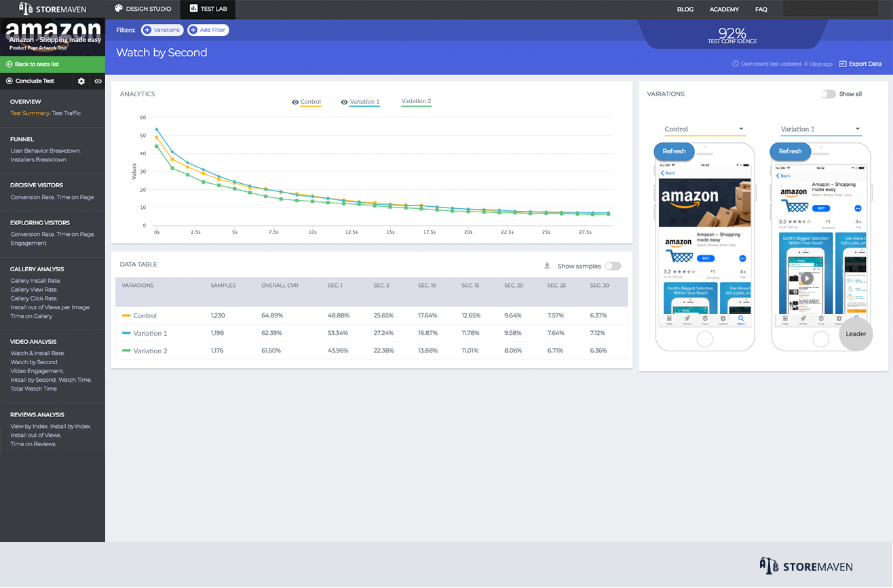The image size is (893, 588).
Task: Enable the Show samples switch
Action: tap(613, 267)
